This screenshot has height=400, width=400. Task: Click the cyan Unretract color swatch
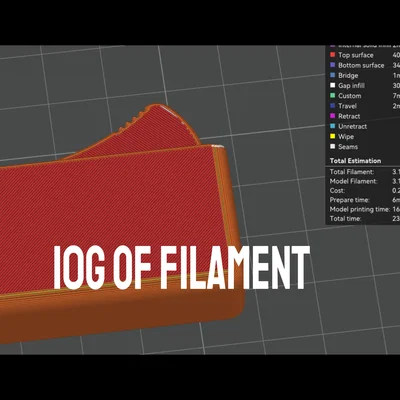(x=332, y=126)
